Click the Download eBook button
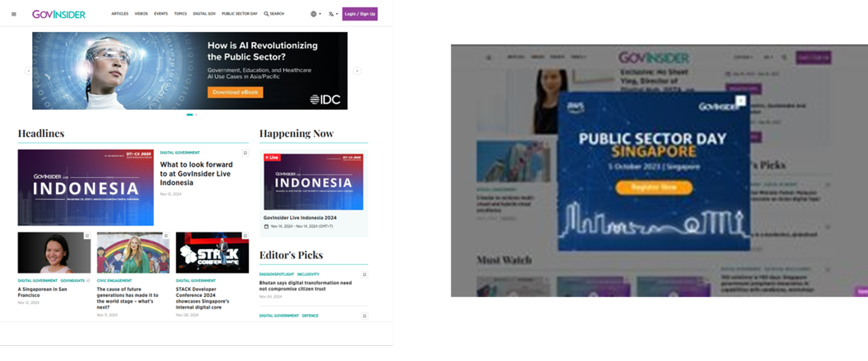Image resolution: width=868 pixels, height=361 pixels. tap(235, 92)
